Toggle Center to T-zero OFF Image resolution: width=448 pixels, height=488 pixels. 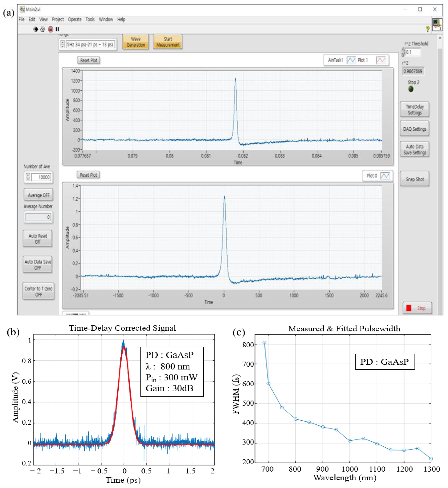39,291
